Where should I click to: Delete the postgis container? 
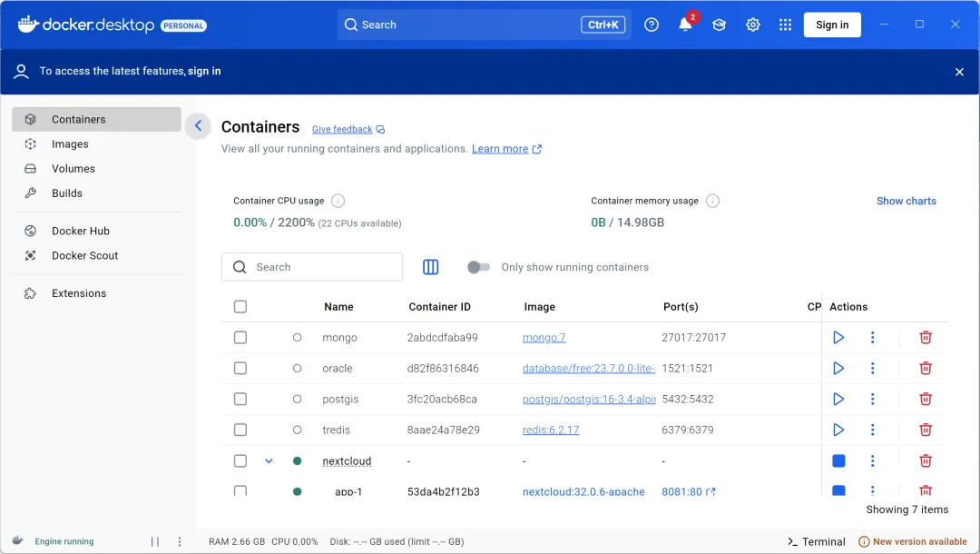(926, 399)
